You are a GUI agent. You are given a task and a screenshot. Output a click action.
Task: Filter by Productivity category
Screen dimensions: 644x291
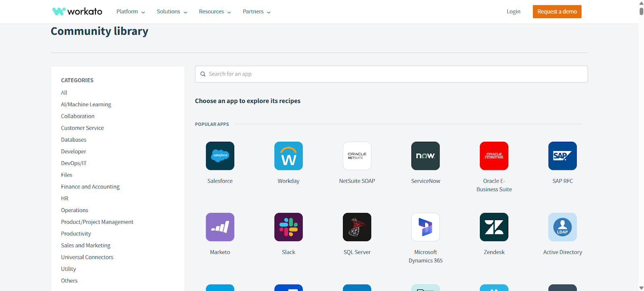pos(76,233)
